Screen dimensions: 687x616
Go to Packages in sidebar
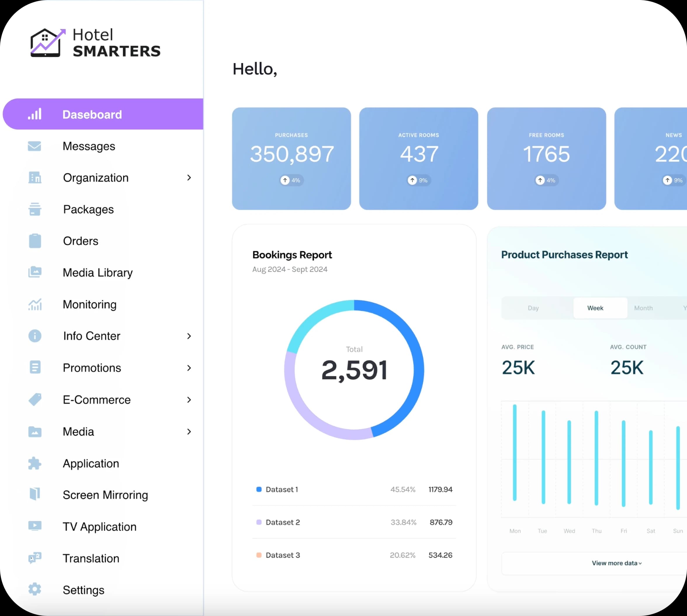pyautogui.click(x=88, y=210)
